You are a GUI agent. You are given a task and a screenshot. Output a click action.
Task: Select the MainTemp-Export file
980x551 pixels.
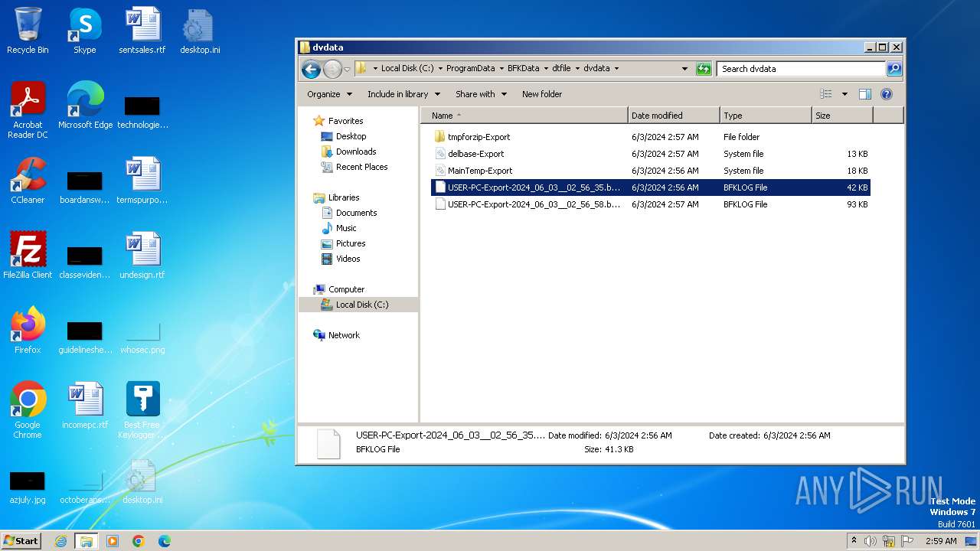[x=651, y=171]
